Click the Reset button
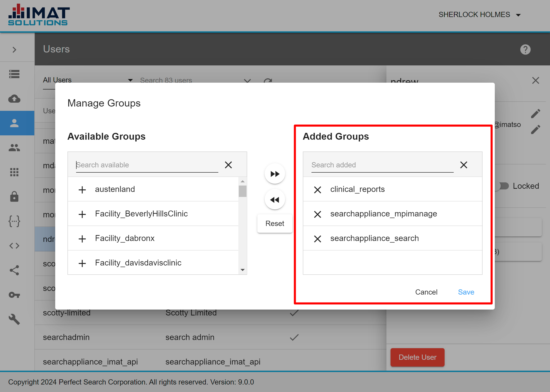The image size is (550, 392). 275,223
